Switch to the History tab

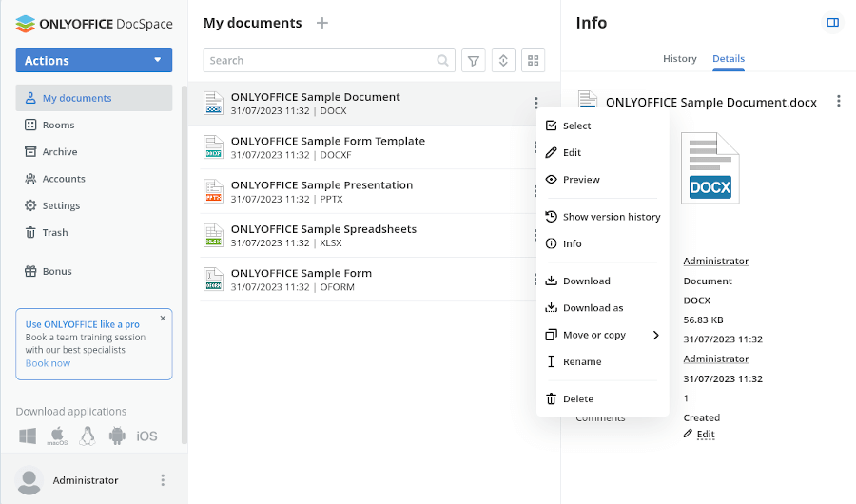679,59
